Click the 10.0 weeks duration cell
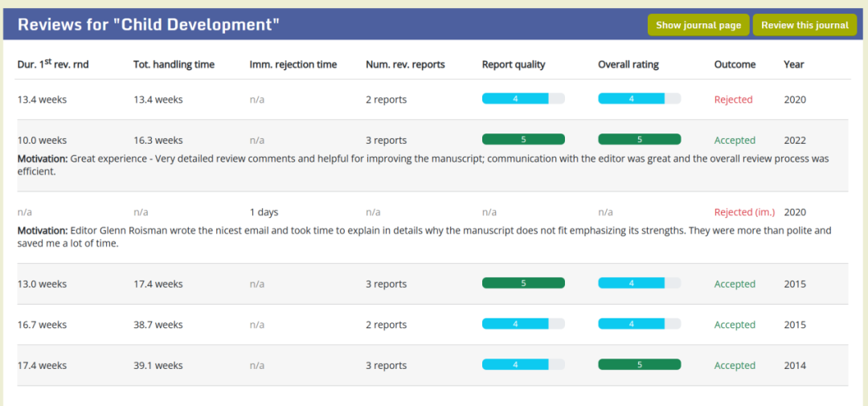This screenshot has width=868, height=406. pyautogui.click(x=42, y=140)
